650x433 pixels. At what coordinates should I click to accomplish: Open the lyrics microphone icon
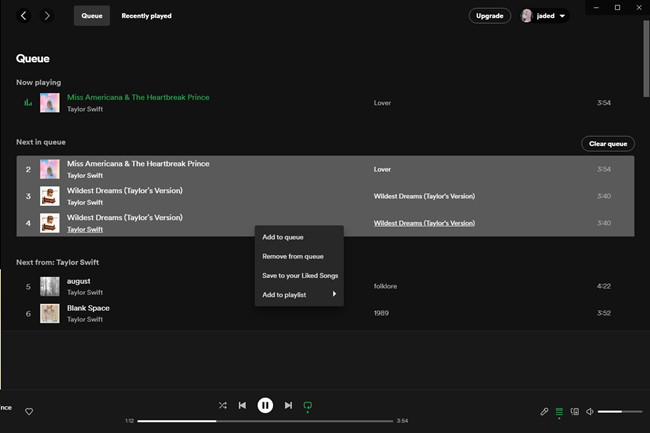(544, 411)
